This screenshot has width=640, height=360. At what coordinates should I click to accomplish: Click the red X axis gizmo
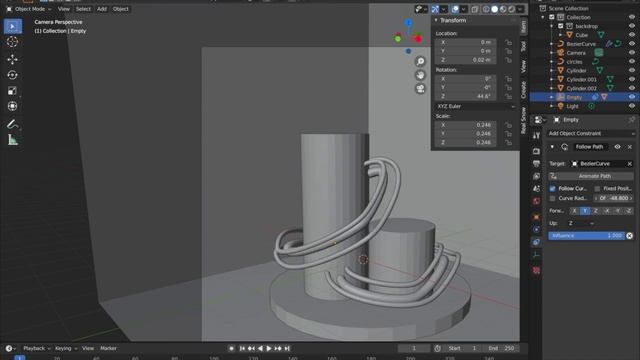point(418,39)
